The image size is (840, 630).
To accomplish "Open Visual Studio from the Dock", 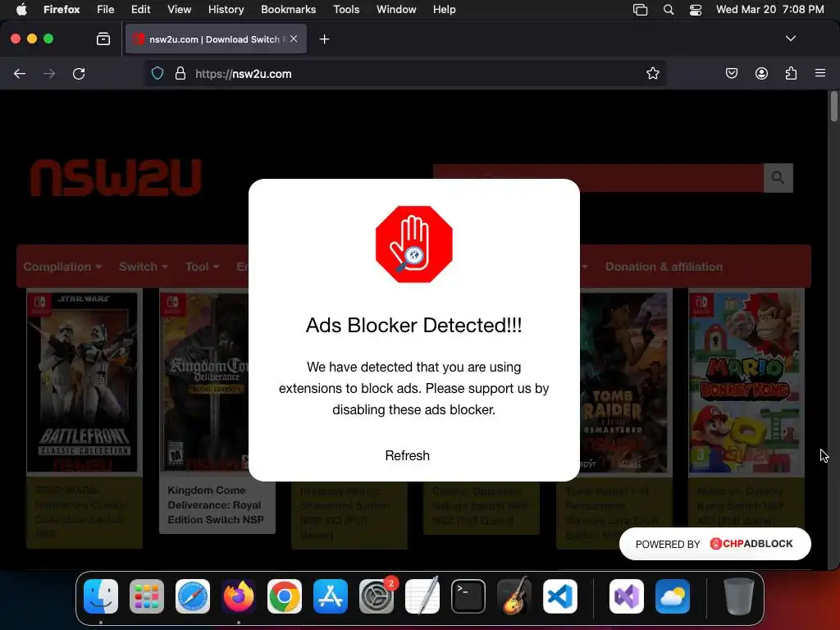I will pos(627,596).
